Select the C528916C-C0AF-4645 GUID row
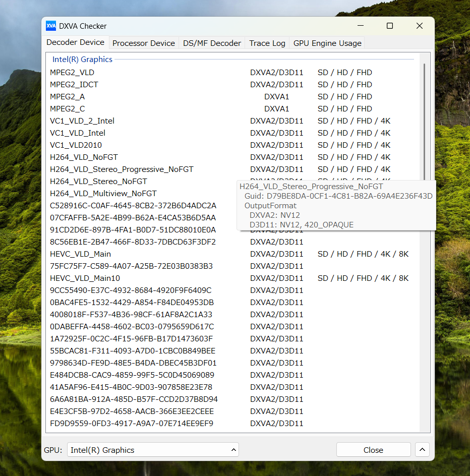This screenshot has height=476, width=470. [142, 206]
